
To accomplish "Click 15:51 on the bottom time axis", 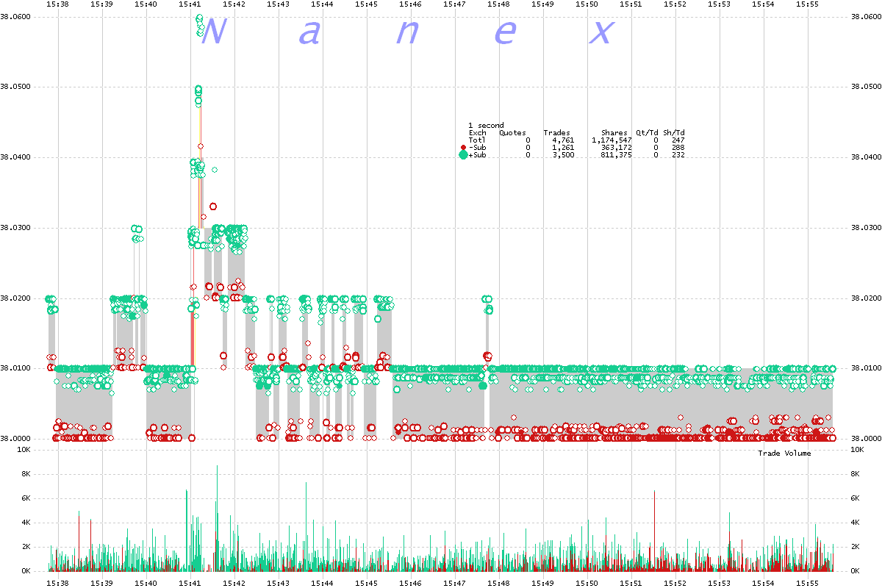I will 631,583.
